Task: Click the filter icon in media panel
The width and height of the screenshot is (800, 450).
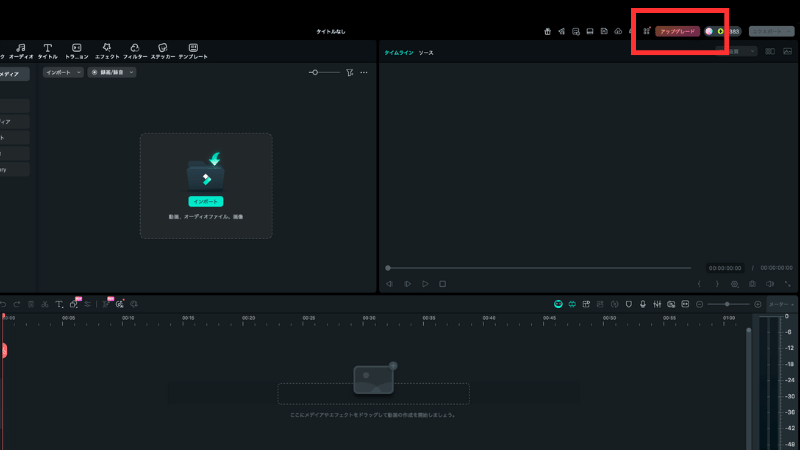Action: (x=349, y=73)
